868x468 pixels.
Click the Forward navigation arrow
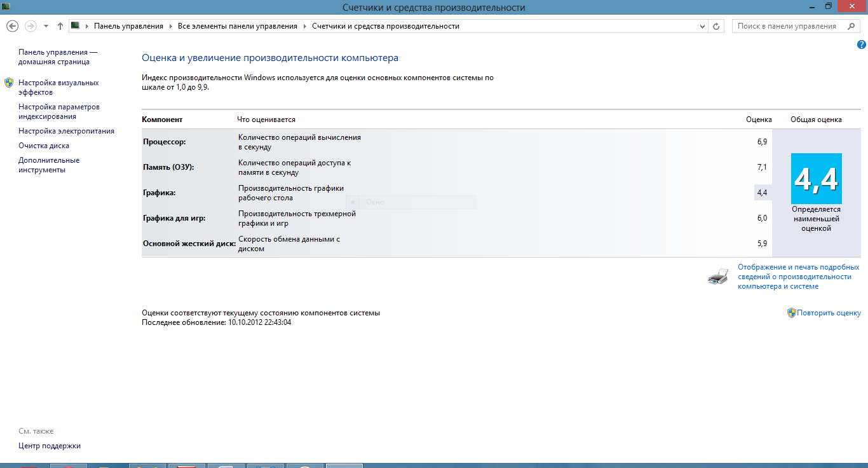(x=30, y=26)
